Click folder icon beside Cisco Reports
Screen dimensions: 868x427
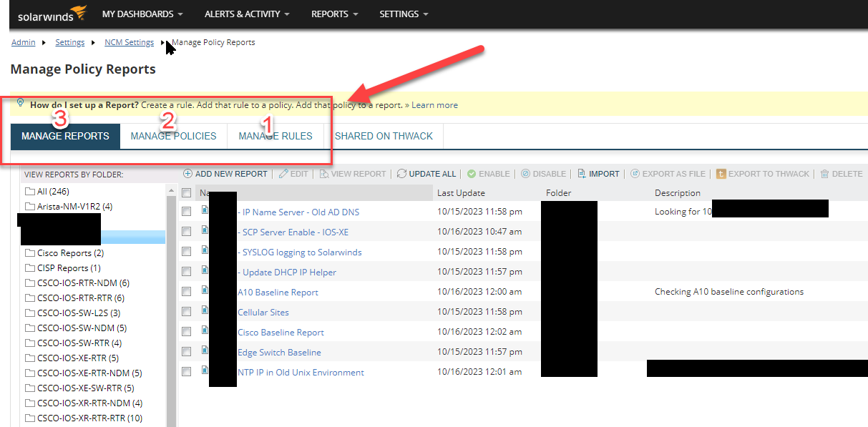coord(30,253)
